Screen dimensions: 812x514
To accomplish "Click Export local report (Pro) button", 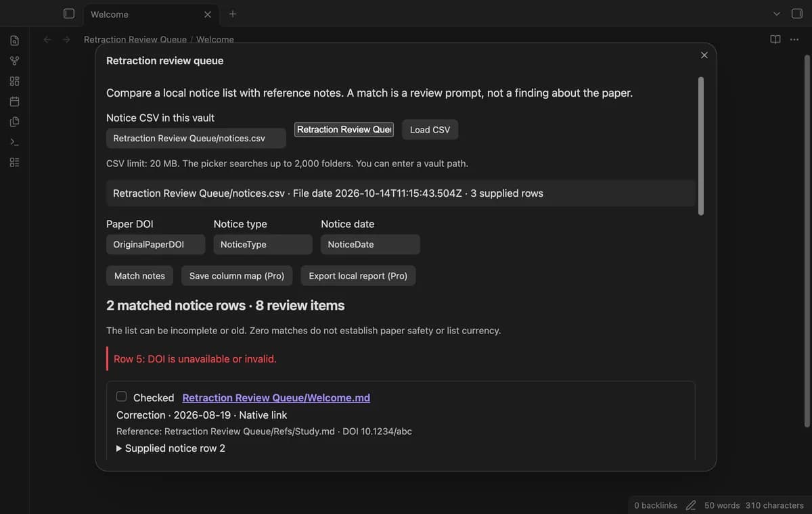I will tap(358, 275).
